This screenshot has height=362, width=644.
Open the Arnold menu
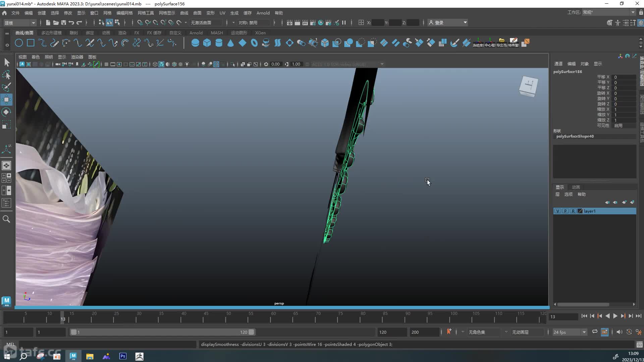(263, 13)
